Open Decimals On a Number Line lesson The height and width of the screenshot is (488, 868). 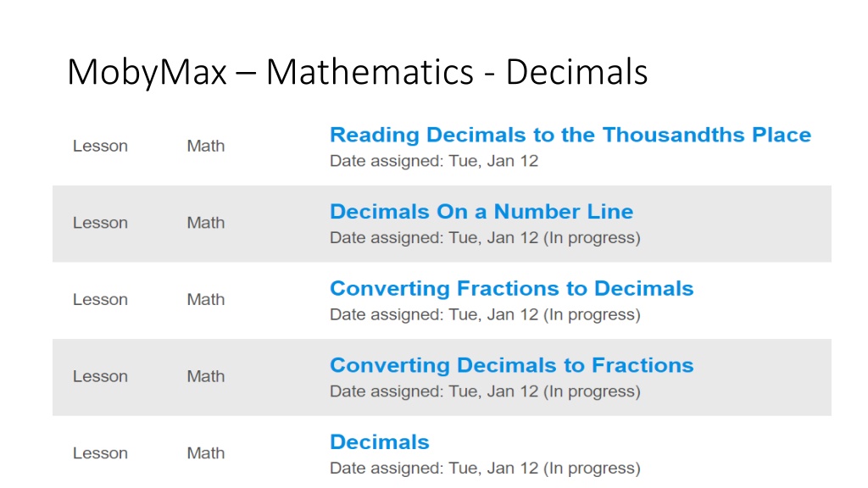pyautogui.click(x=481, y=212)
